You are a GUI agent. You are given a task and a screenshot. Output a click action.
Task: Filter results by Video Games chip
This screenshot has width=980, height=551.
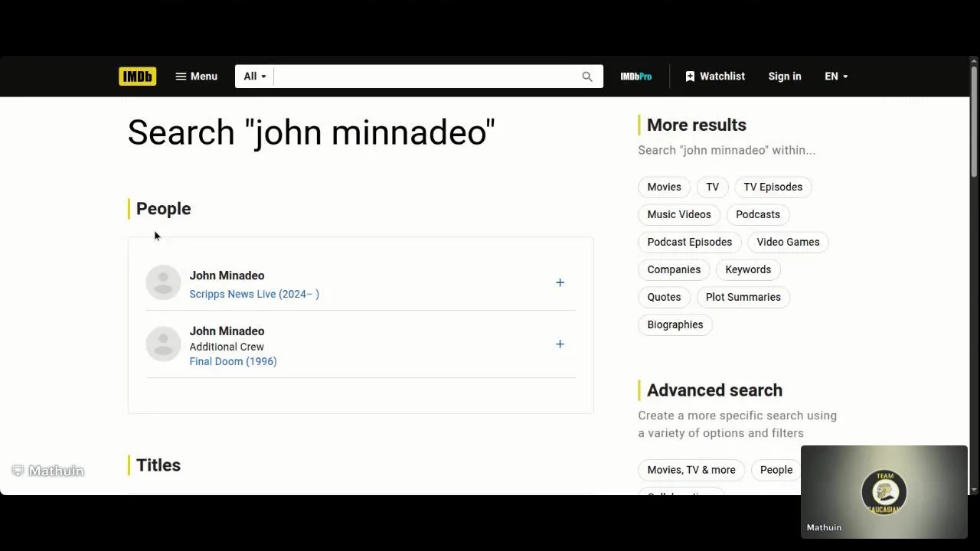(x=788, y=242)
